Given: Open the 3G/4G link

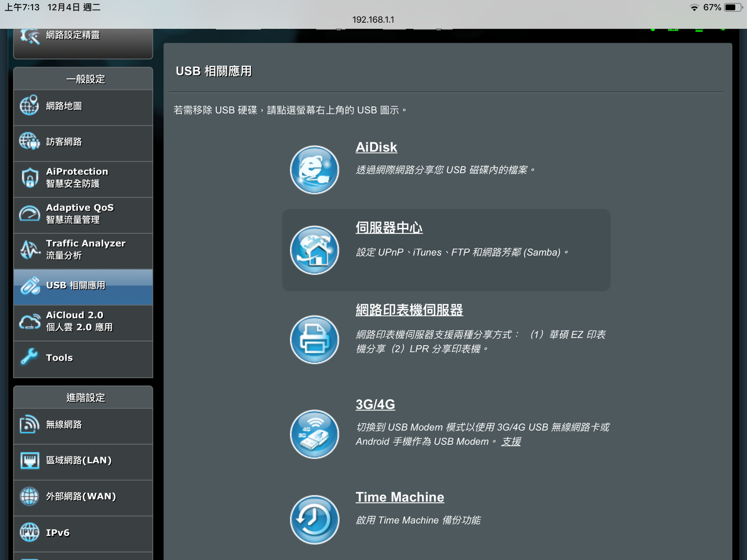Looking at the screenshot, I should tap(375, 404).
